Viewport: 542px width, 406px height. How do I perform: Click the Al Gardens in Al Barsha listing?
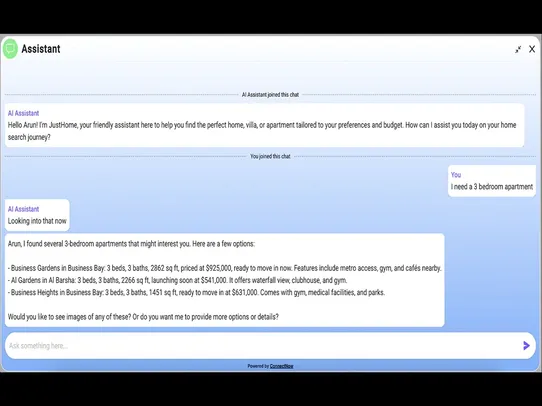177,280
